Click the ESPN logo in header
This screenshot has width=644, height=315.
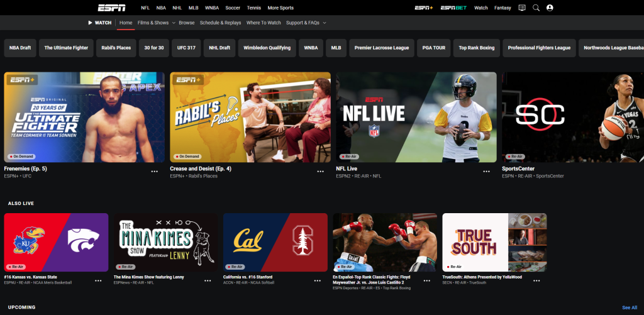[x=112, y=8]
